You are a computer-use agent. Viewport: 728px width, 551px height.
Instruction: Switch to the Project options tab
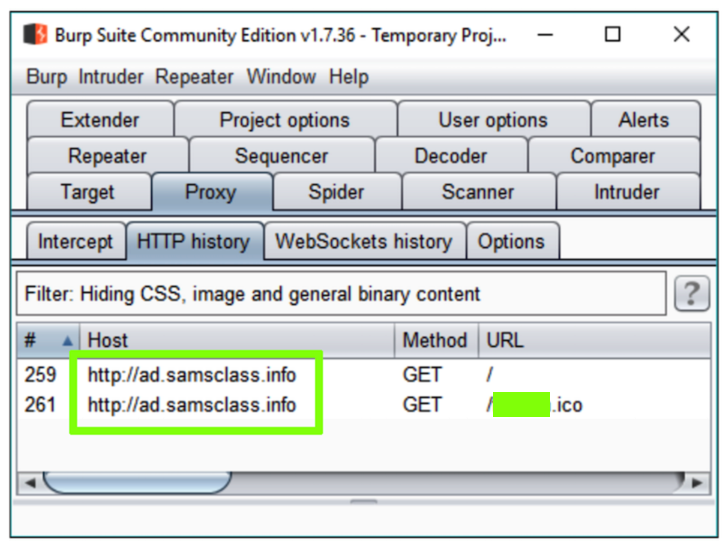[x=285, y=120]
